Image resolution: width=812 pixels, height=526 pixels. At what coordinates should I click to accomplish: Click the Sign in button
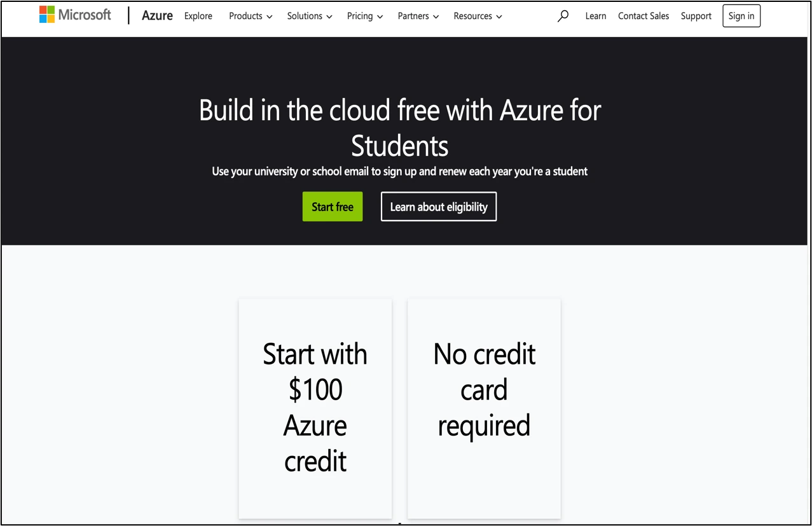click(x=741, y=16)
